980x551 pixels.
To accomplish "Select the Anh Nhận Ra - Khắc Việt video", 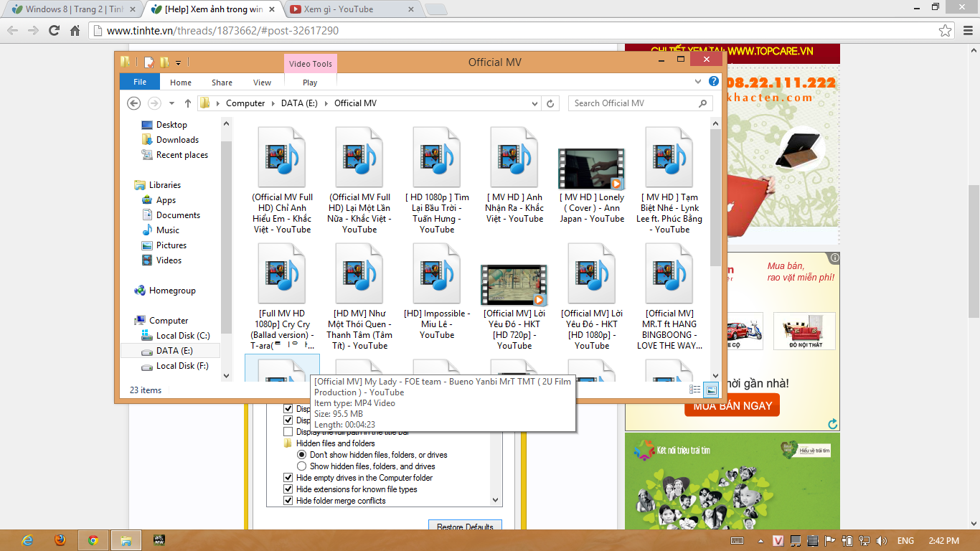I will point(514,175).
